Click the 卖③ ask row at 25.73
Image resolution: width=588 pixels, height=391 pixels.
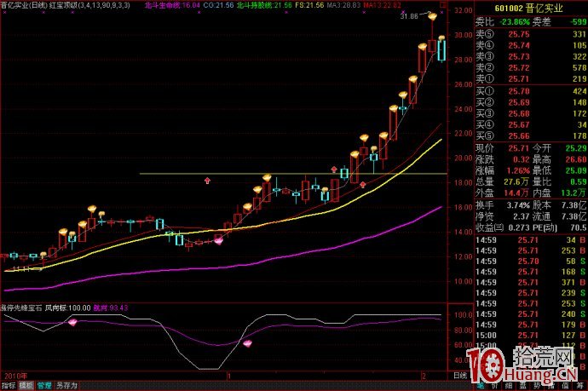[531, 56]
